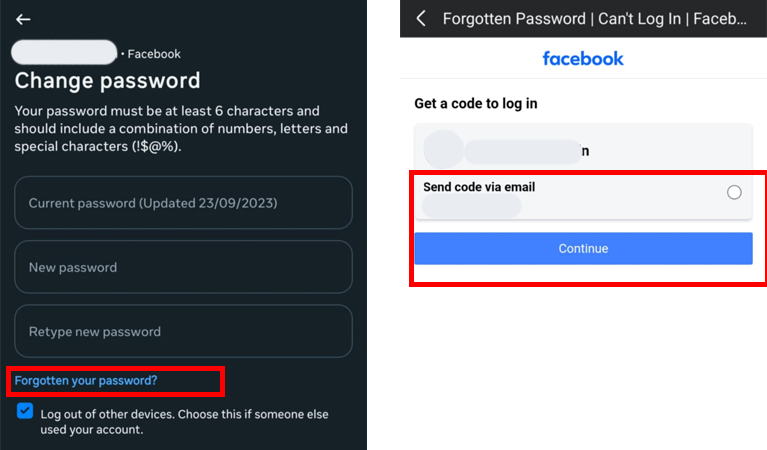Click the password requirements description text
767x450 pixels.
click(181, 129)
